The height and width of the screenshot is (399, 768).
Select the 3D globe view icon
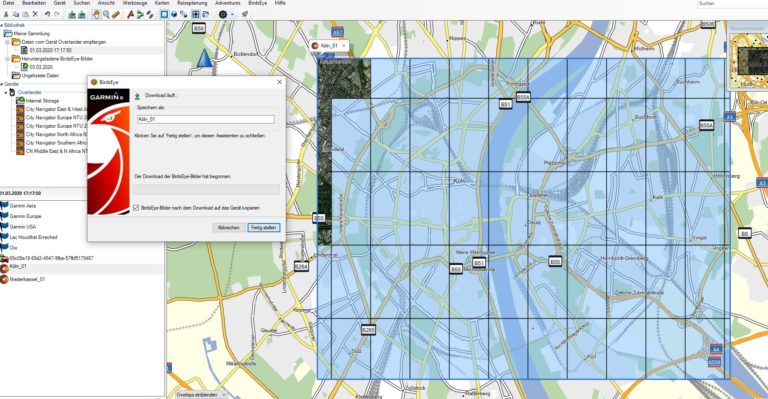click(174, 15)
